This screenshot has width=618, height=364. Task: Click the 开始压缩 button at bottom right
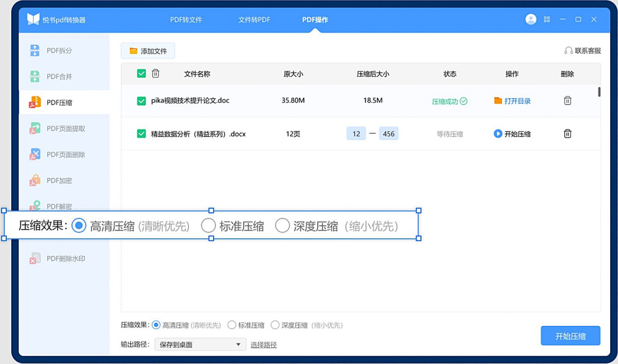(570, 335)
